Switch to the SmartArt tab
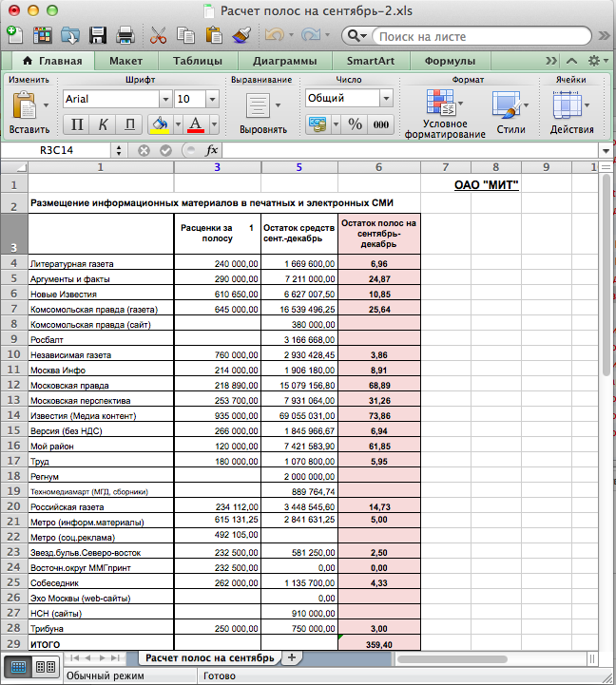Viewport: 616px width, 685px height. tap(371, 61)
